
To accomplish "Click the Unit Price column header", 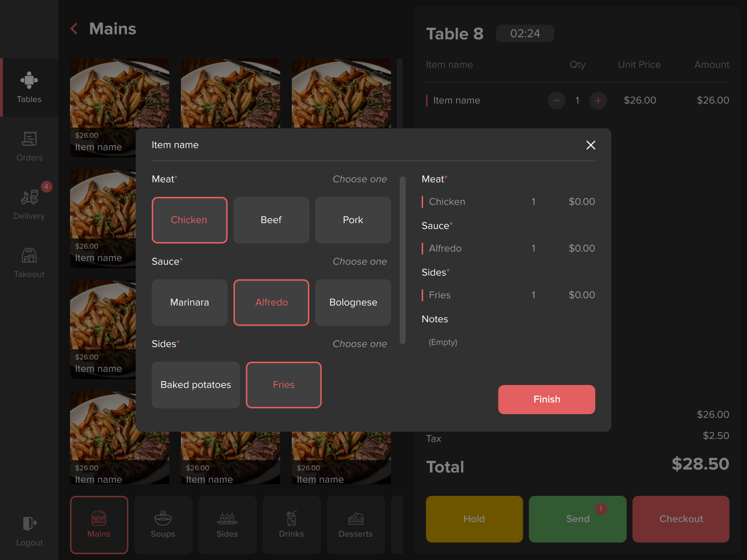I will tap(639, 65).
